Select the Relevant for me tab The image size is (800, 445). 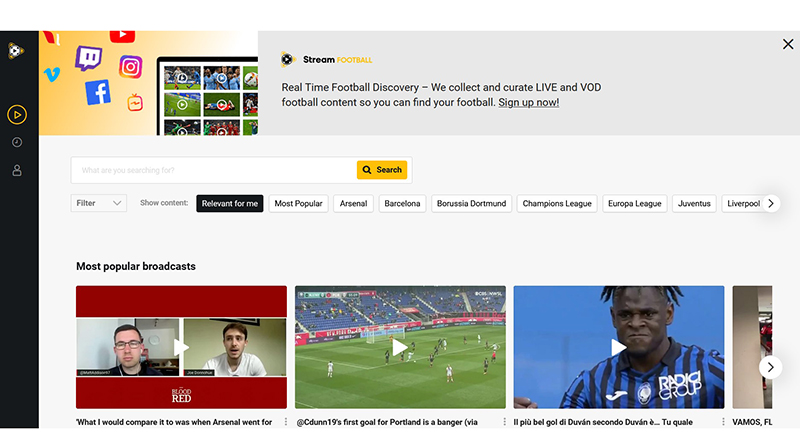[x=230, y=204]
